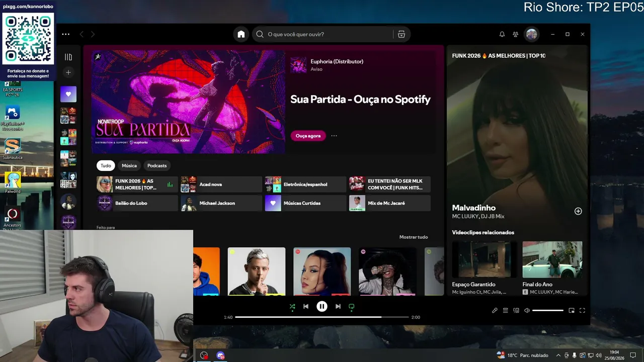Open the mini player icon
644x362 pixels.
(572, 311)
